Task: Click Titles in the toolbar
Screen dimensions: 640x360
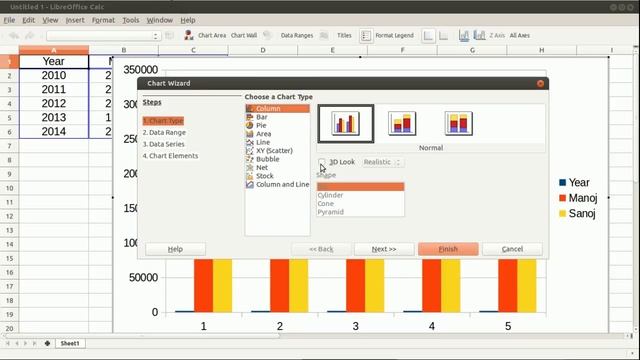Action: pos(344,36)
